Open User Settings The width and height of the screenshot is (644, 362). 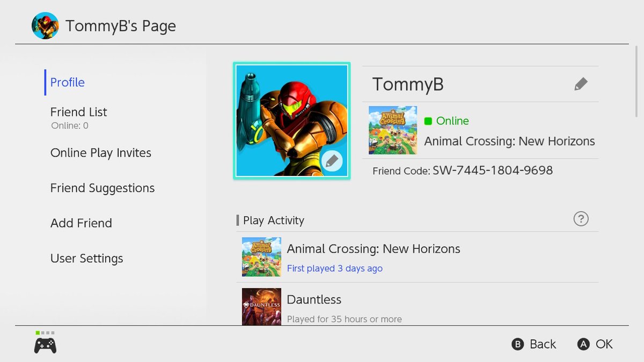[x=87, y=258]
